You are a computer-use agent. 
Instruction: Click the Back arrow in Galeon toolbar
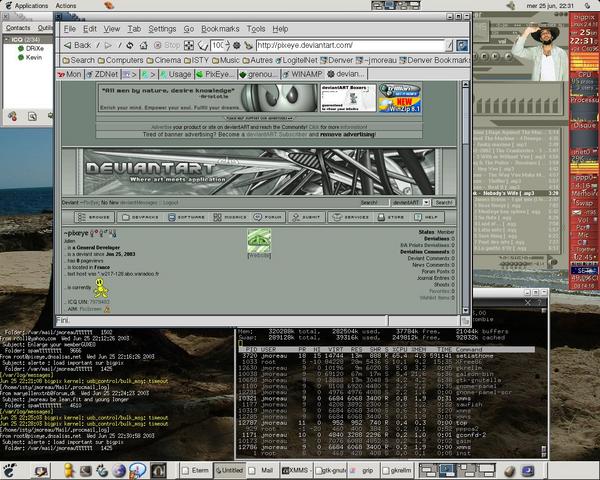tap(68, 45)
